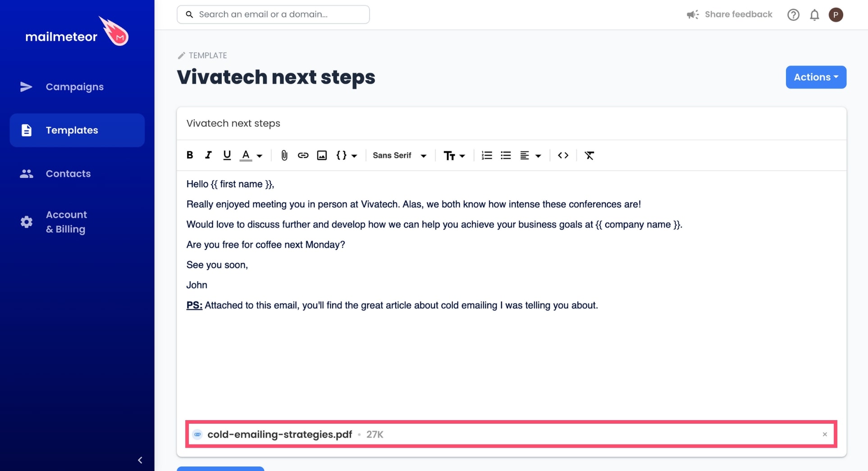The image size is (868, 471).
Task: Click the company name variable text
Action: (638, 224)
